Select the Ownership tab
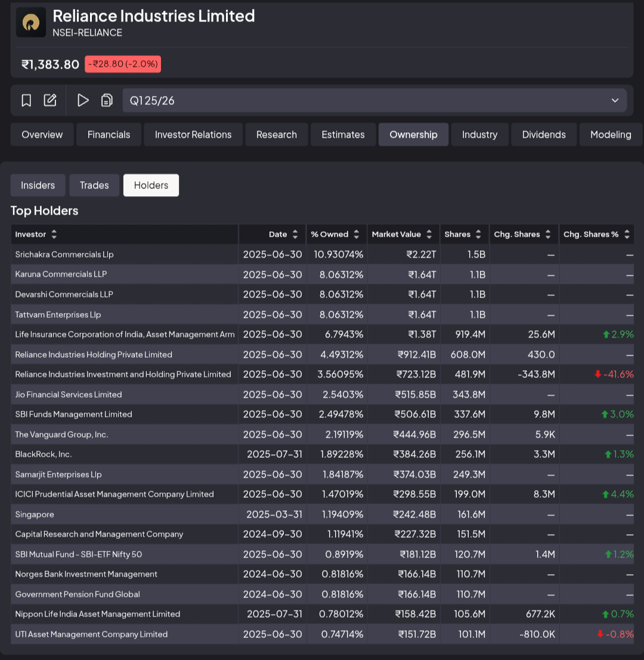This screenshot has height=660, width=644. pos(413,135)
